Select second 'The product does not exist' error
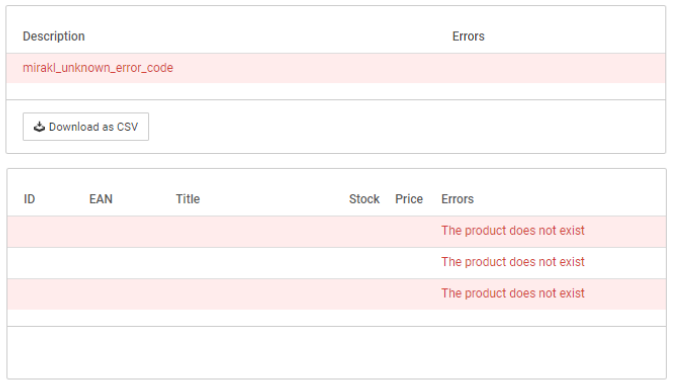This screenshot has width=673, height=386. coord(513,262)
